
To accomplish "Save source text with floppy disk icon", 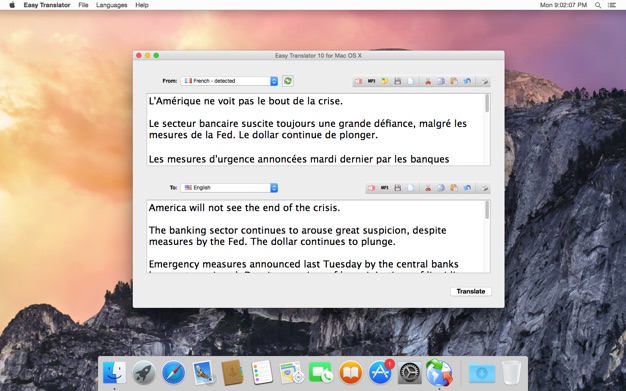I will pos(398,81).
